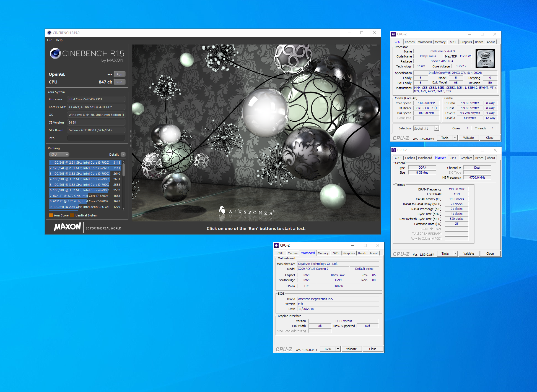Open the Socket #1 selection dropdown
Screen dimensions: 537x392
point(426,129)
